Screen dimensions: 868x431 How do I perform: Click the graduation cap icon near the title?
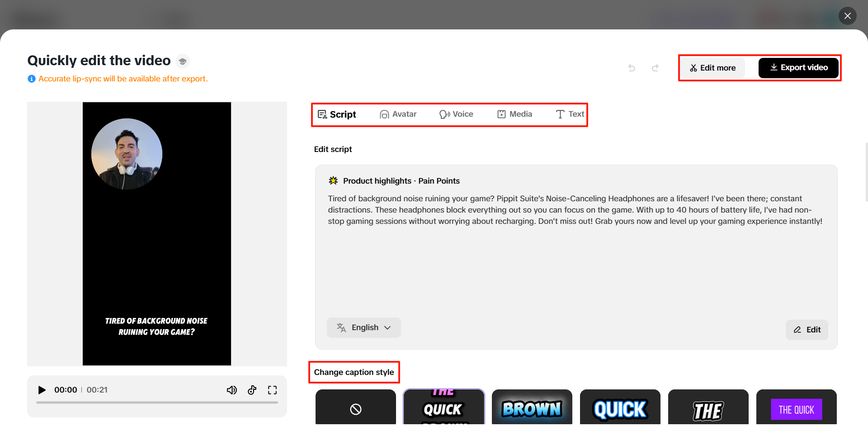pos(183,61)
